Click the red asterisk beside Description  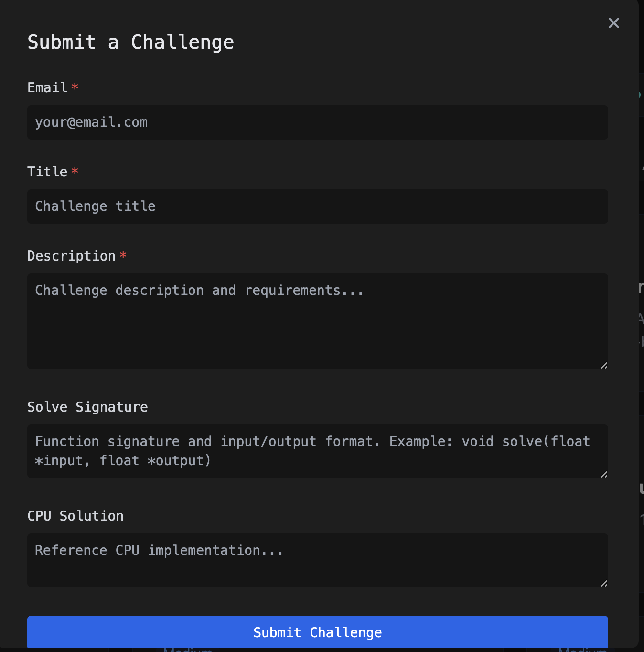[x=123, y=255]
